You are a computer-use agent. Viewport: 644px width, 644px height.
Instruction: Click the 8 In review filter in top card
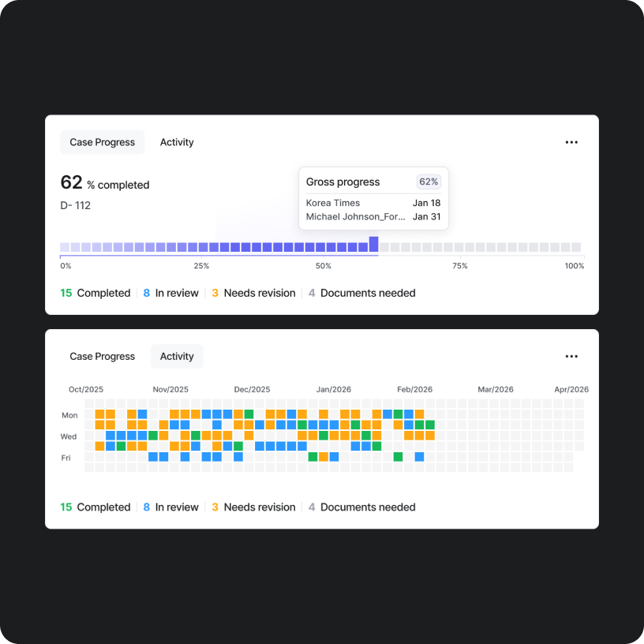click(x=170, y=293)
